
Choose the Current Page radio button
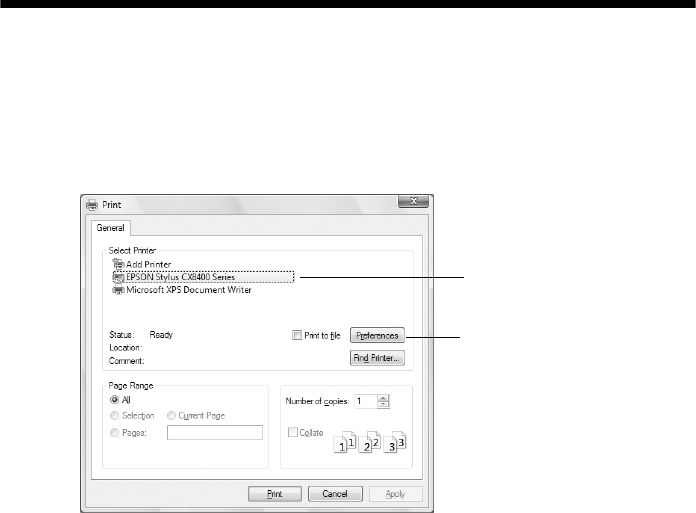(171, 416)
